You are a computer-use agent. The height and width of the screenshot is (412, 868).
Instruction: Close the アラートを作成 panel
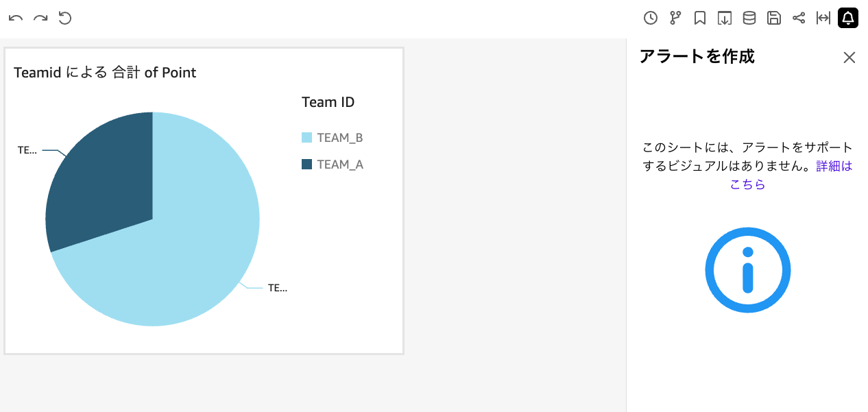click(849, 58)
